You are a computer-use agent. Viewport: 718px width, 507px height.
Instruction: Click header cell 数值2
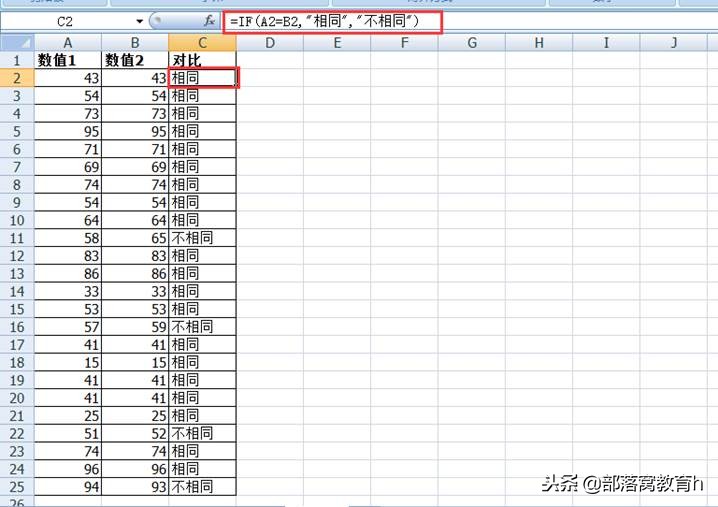[135, 60]
